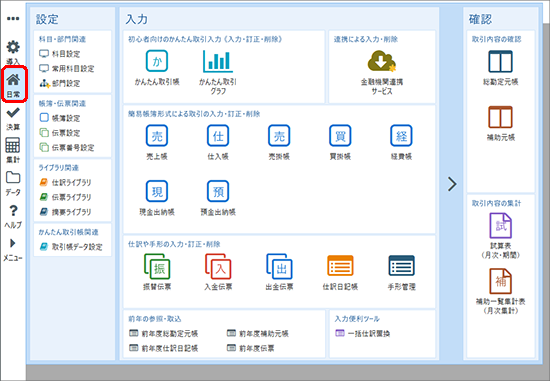Open the かんたん取引帳 icon
The image size is (550, 381).
pyautogui.click(x=157, y=61)
